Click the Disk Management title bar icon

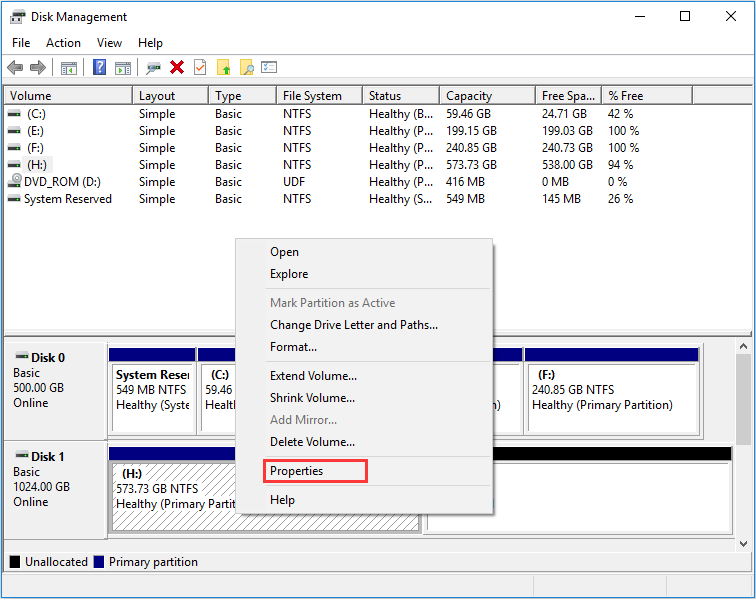coord(17,17)
